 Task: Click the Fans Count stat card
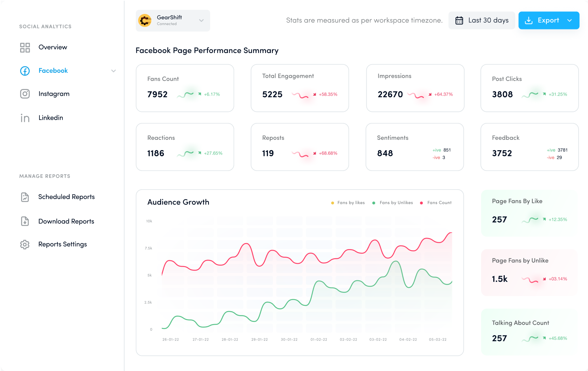tap(185, 88)
